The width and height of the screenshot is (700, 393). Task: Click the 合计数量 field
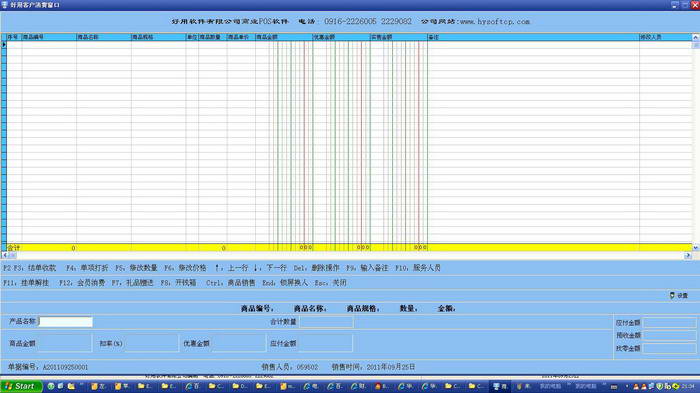(326, 322)
